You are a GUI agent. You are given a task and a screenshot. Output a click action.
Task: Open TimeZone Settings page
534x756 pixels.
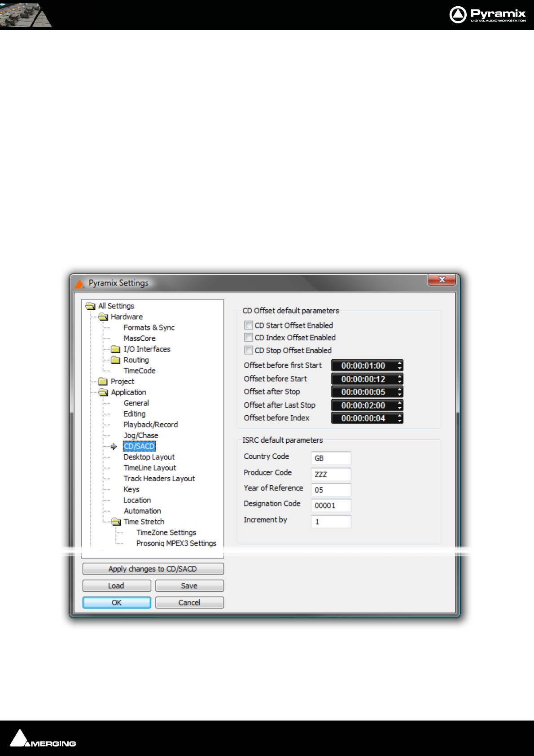[166, 532]
